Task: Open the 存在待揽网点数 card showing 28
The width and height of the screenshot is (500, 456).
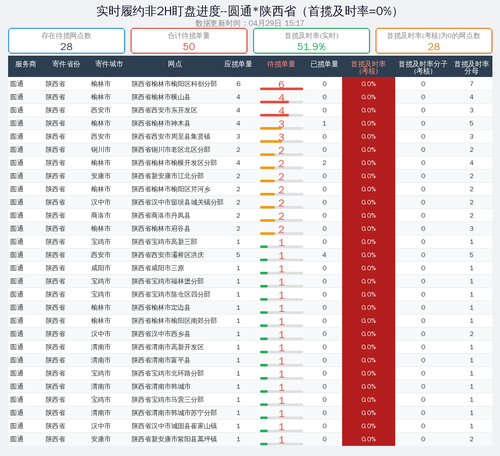Action: [x=66, y=41]
